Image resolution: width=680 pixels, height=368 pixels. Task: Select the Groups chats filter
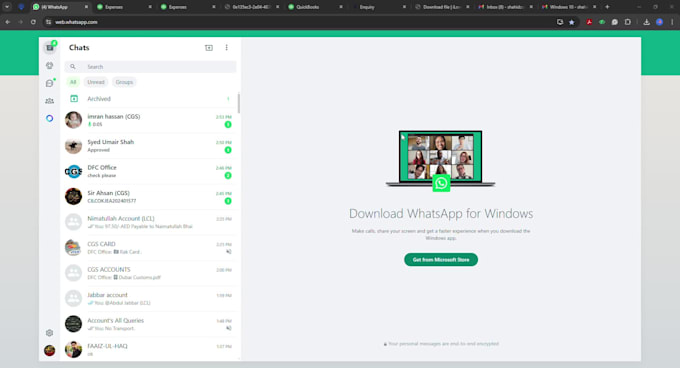coord(124,82)
